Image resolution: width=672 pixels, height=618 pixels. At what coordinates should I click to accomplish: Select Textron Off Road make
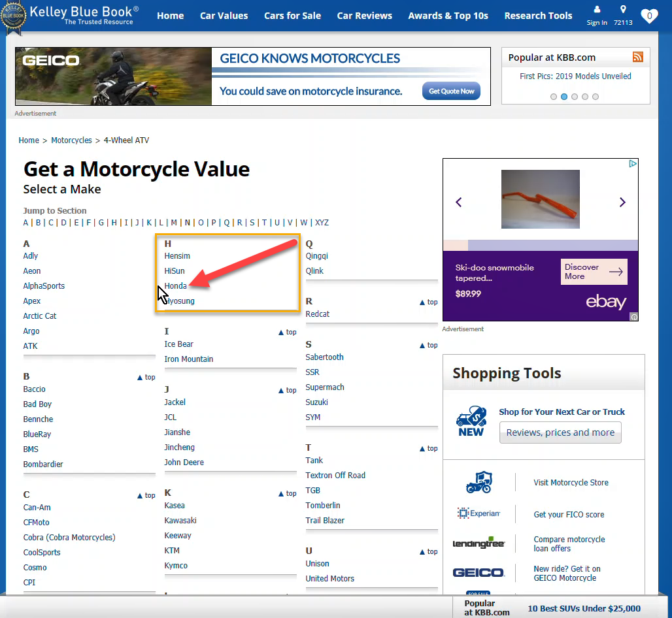pos(335,476)
